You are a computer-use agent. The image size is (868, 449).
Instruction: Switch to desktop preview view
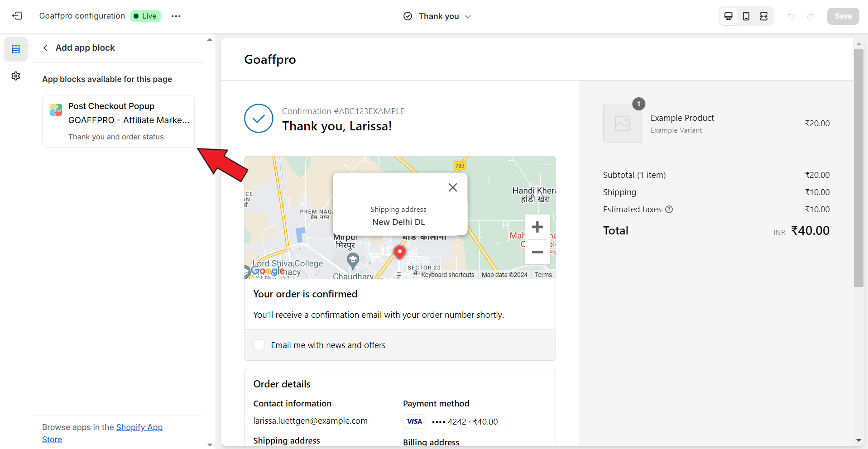(x=728, y=16)
